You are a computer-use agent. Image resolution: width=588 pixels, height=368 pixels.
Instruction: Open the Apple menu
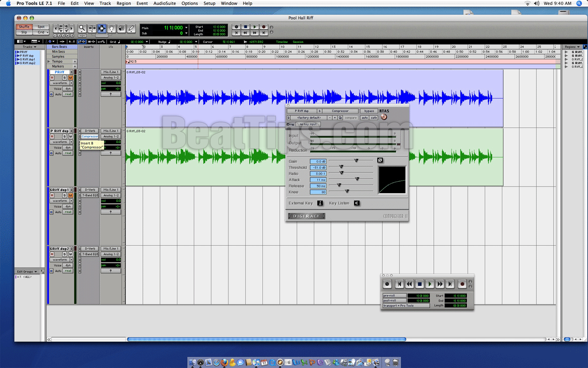[x=8, y=3]
